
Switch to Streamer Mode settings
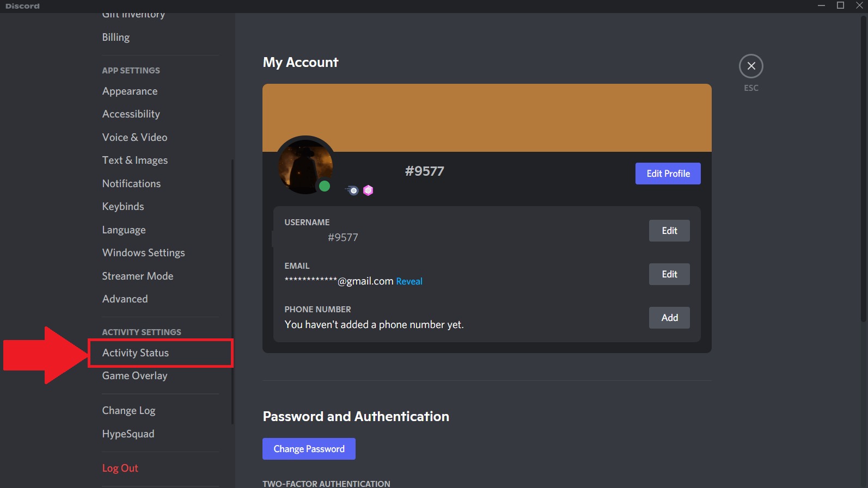137,276
